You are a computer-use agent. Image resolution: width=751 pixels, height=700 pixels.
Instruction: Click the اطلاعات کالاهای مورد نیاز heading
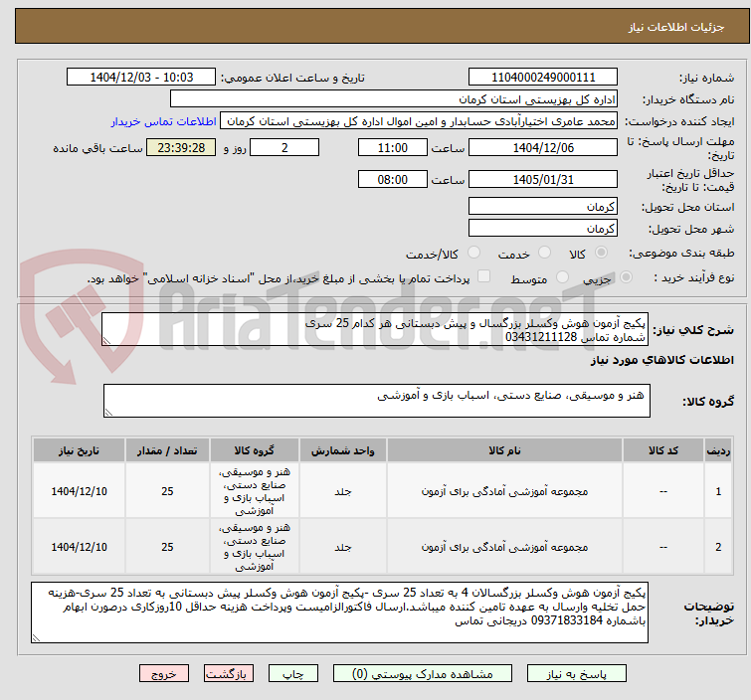click(x=661, y=360)
